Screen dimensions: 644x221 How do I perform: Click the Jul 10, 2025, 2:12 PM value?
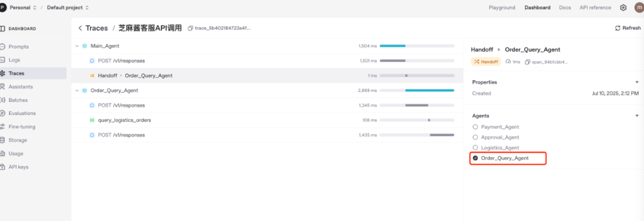tap(615, 94)
